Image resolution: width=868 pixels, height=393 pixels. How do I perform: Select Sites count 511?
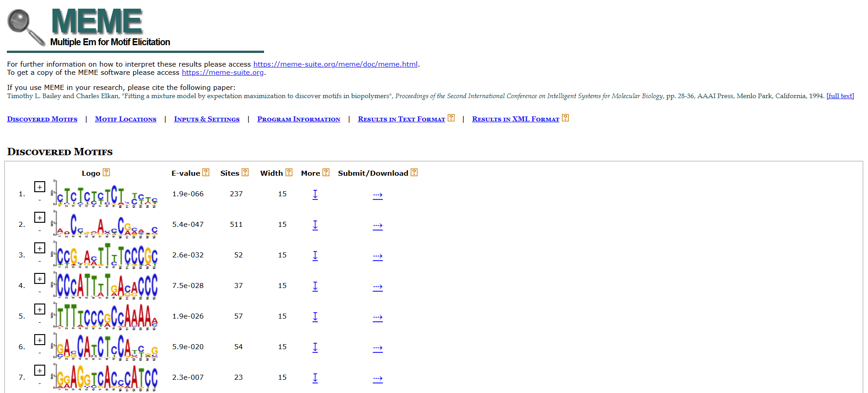pos(236,225)
